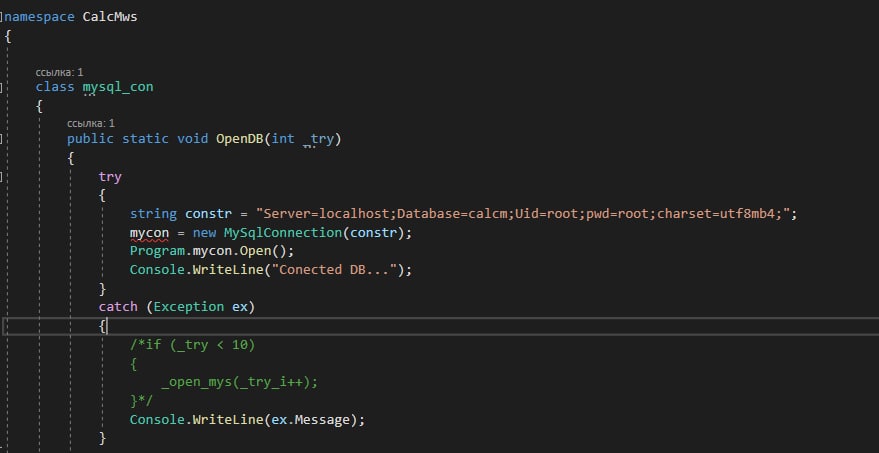The image size is (879, 453).
Task: Place cursor on the highlighted catch opening brace line
Action: [x=440, y=325]
